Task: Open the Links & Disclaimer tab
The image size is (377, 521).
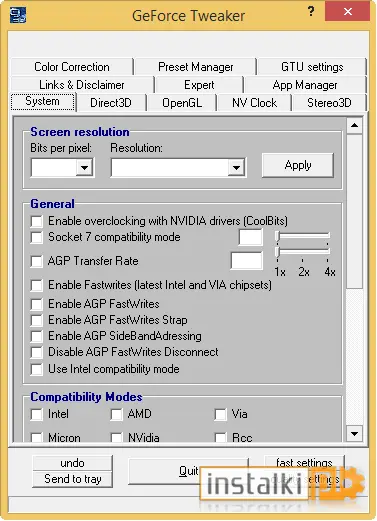Action: 82,85
